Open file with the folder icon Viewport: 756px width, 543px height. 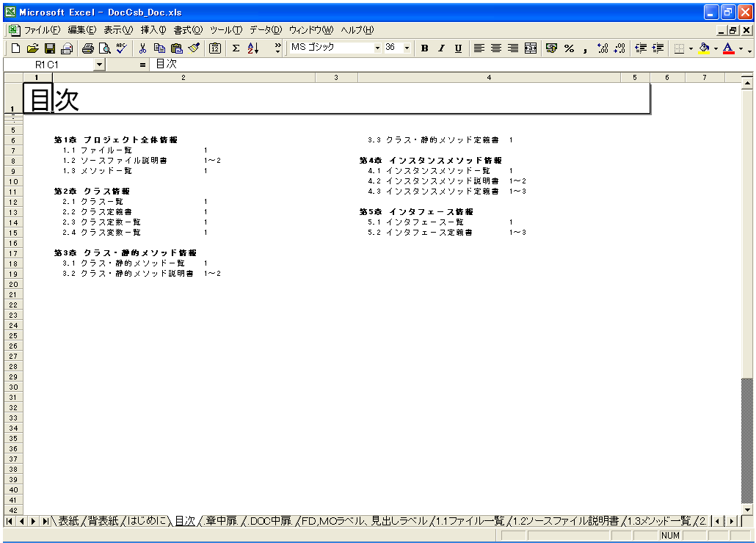coord(33,48)
